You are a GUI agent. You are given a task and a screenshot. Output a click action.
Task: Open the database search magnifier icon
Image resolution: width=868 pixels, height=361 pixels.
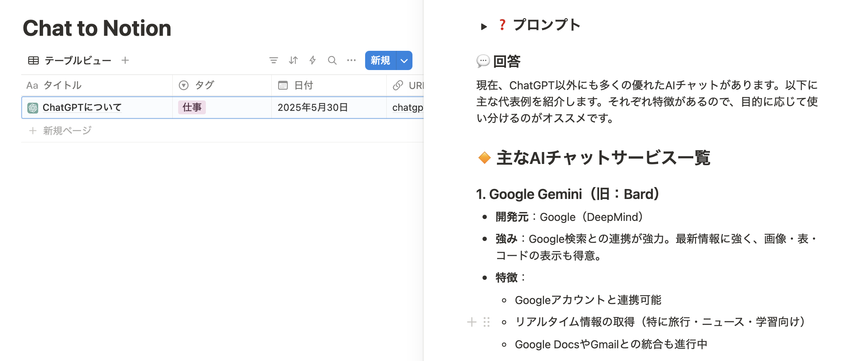332,60
